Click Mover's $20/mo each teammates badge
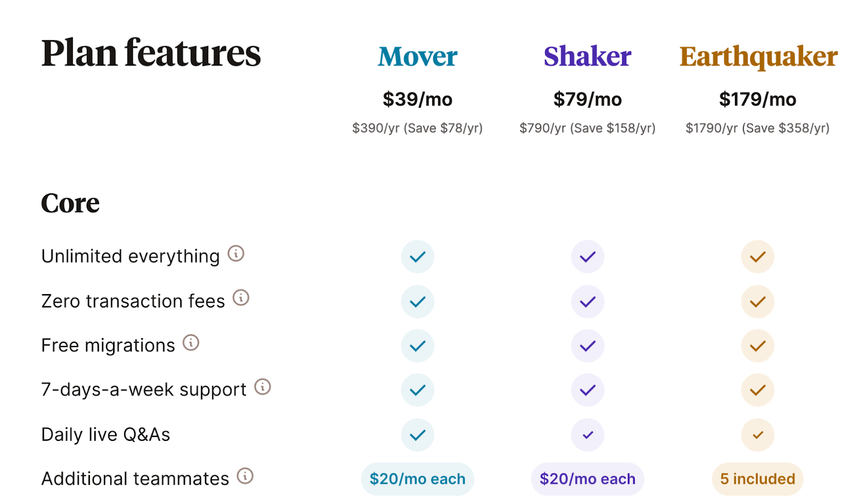Screen dimensions: 857x504 point(417,479)
